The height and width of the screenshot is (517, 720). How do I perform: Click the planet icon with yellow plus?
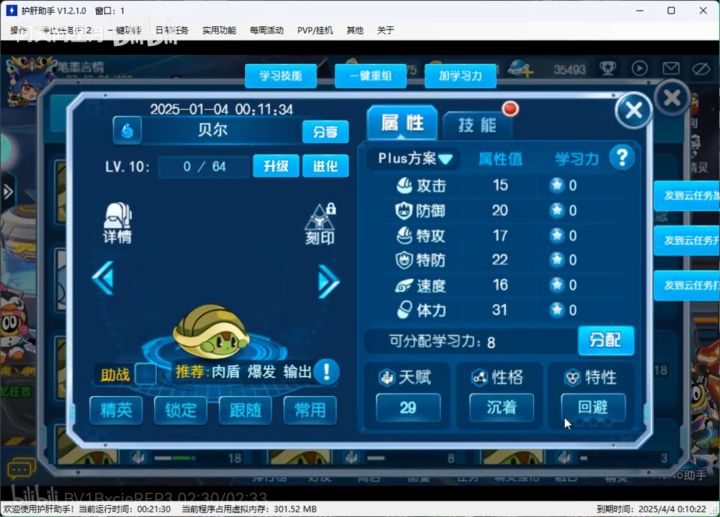click(520, 68)
